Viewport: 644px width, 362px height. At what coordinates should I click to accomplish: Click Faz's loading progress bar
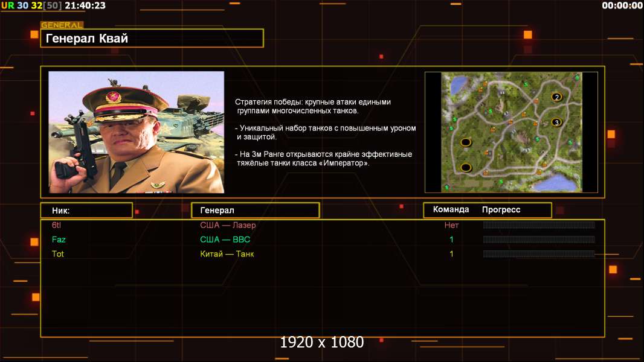click(x=539, y=240)
